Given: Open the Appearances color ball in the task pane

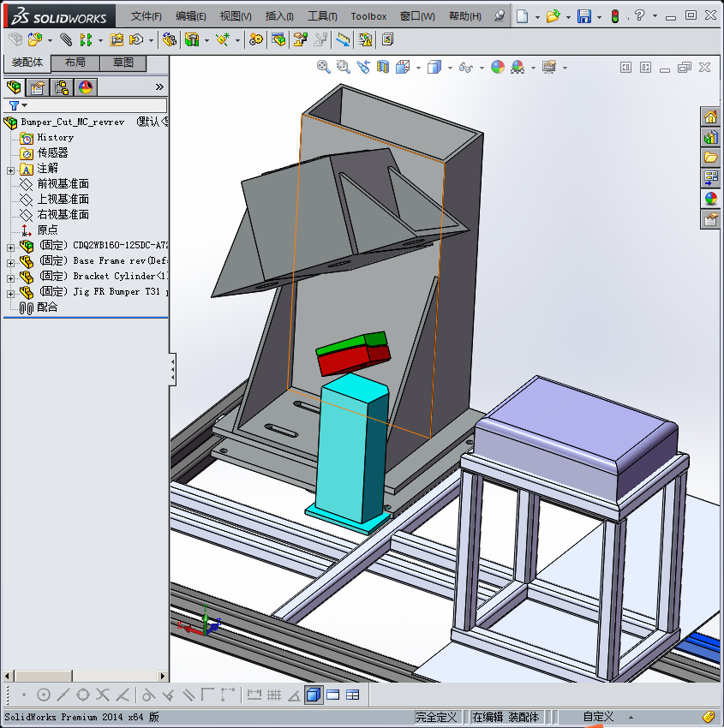Looking at the screenshot, I should 710,199.
